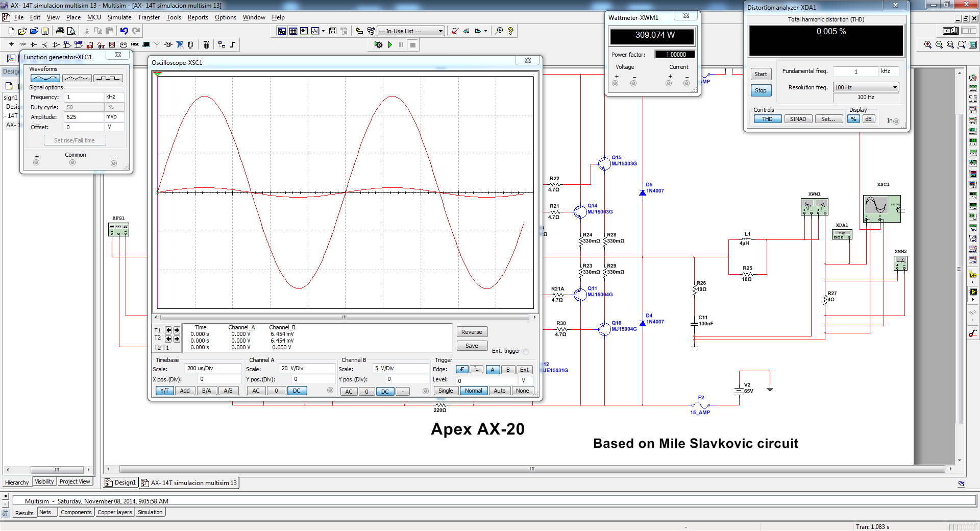
Task: Open the In-Use List dropdown
Action: [x=411, y=31]
